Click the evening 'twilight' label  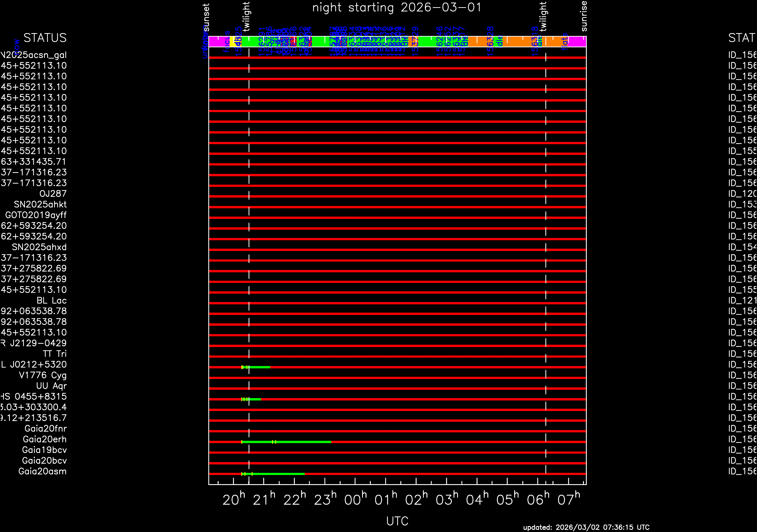point(246,17)
